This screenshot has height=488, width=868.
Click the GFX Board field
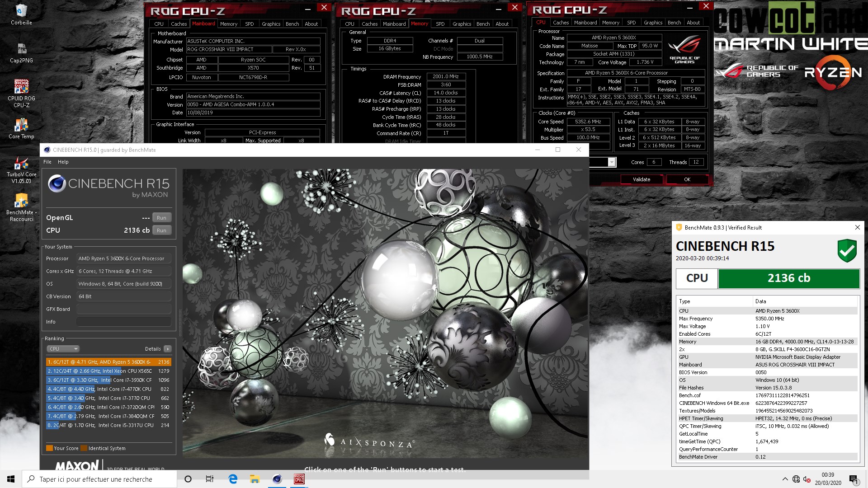[x=123, y=309]
